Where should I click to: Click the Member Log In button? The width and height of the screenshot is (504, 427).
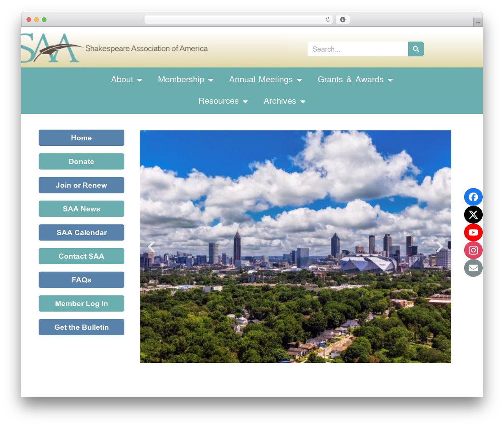[82, 303]
